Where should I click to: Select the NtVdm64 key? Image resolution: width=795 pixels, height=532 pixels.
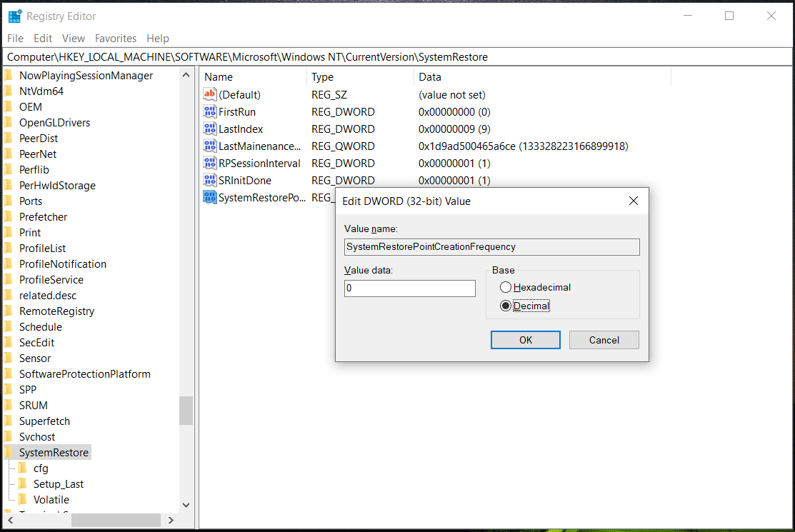coord(41,91)
